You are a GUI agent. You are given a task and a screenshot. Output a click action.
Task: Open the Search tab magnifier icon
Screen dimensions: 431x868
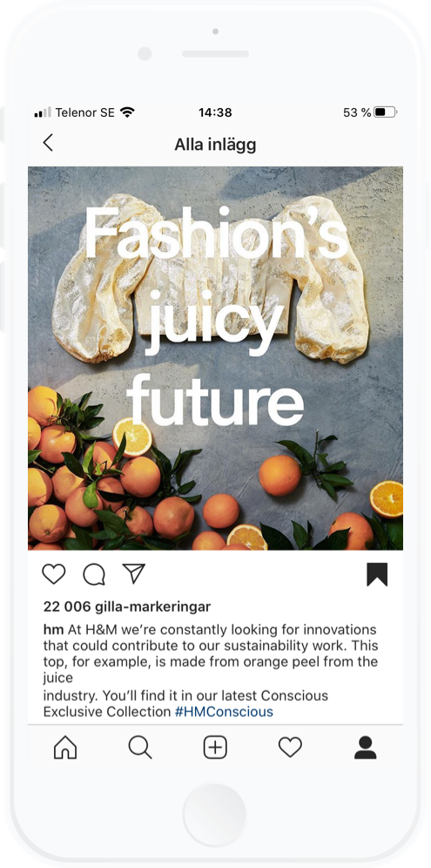click(x=140, y=748)
